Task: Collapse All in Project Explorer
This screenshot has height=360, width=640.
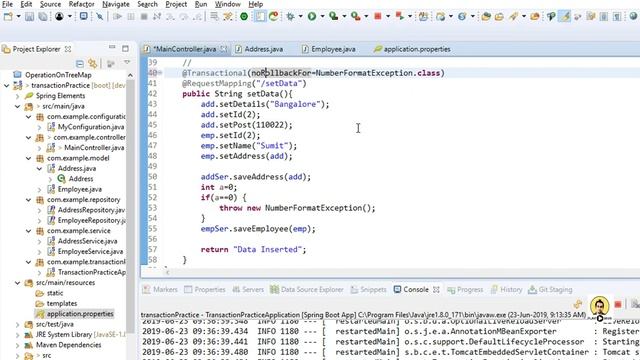Action: [x=80, y=64]
